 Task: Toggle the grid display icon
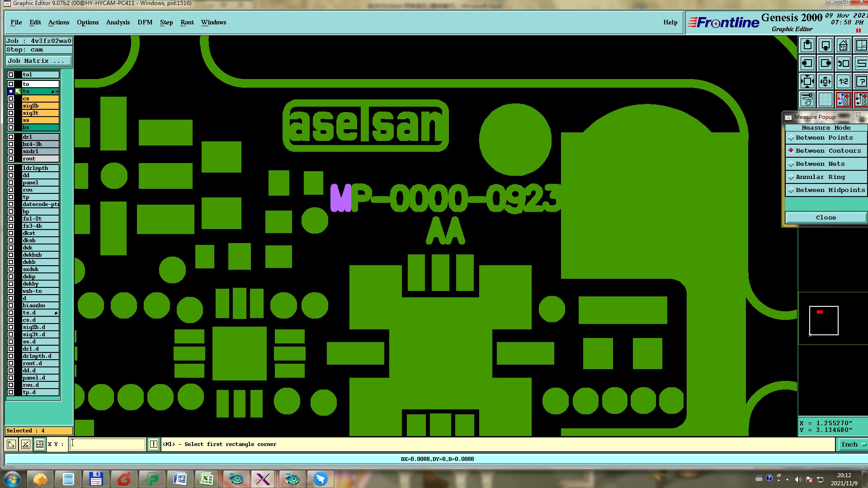click(826, 99)
